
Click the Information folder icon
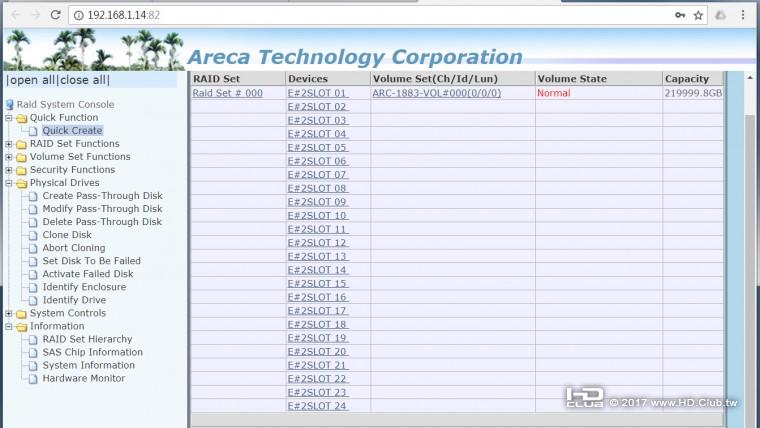(x=21, y=327)
